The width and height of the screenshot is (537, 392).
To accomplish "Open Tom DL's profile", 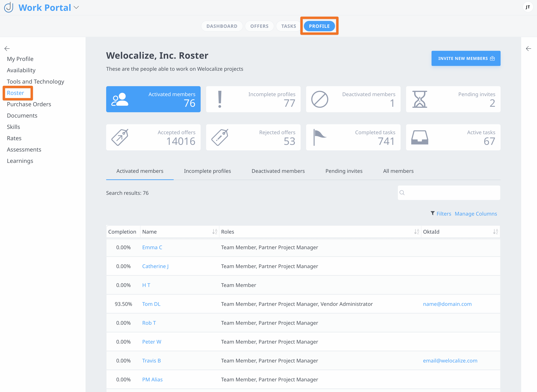I will point(151,304).
